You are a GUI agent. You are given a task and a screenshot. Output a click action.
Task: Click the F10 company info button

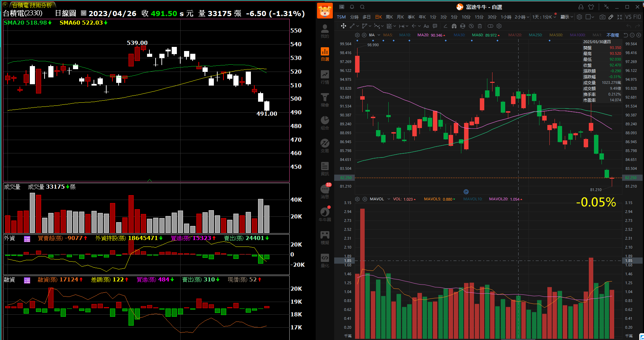(637, 17)
